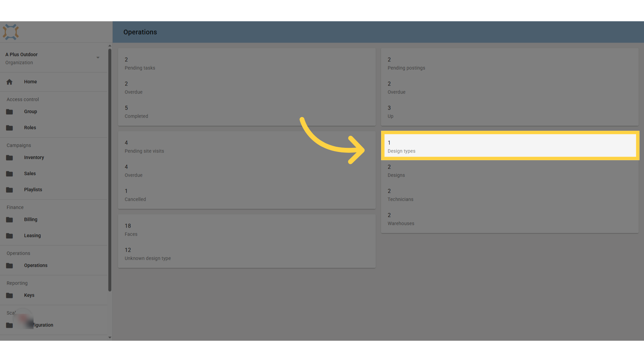This screenshot has width=644, height=362.
Task: Open Completed tasks count
Action: (247, 112)
